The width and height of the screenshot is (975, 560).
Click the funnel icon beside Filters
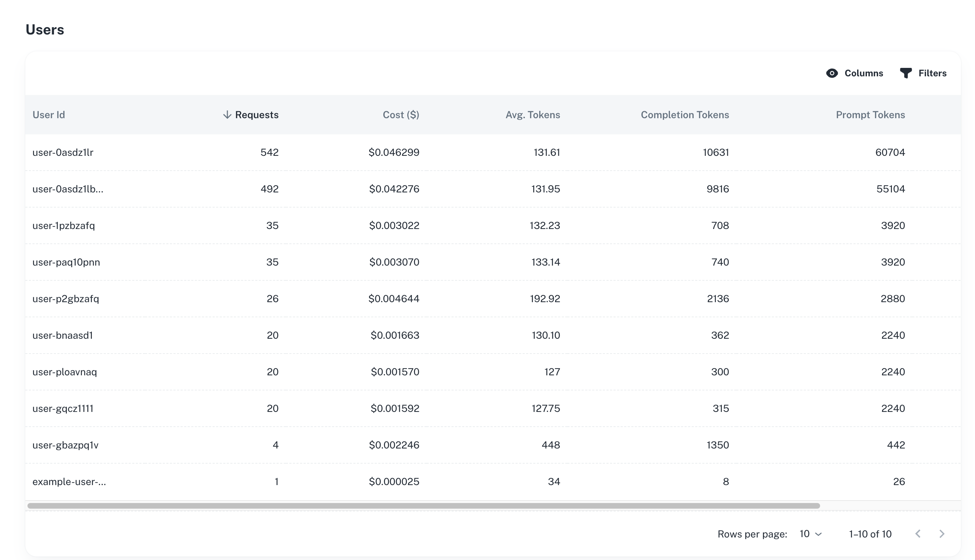(905, 73)
